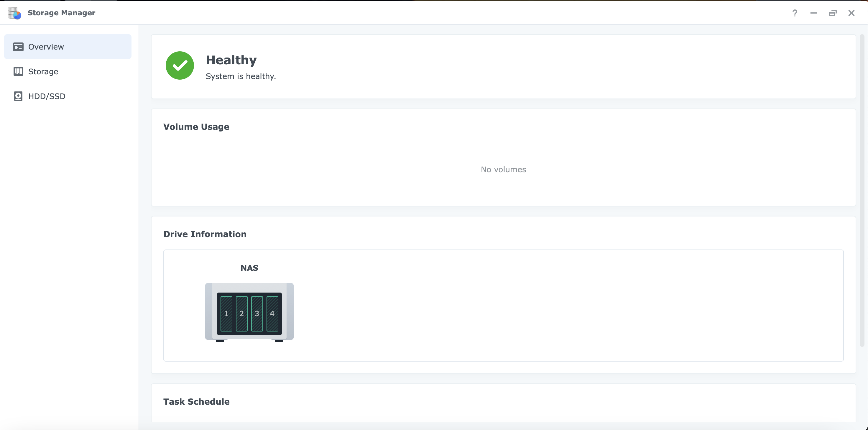Image resolution: width=868 pixels, height=430 pixels.
Task: Click the System is healthy text
Action: click(241, 76)
